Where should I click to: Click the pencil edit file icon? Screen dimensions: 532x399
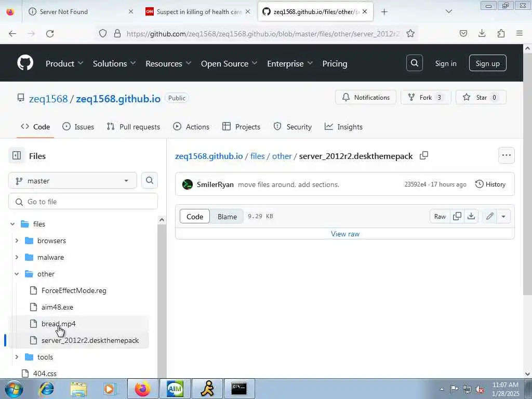click(x=489, y=216)
